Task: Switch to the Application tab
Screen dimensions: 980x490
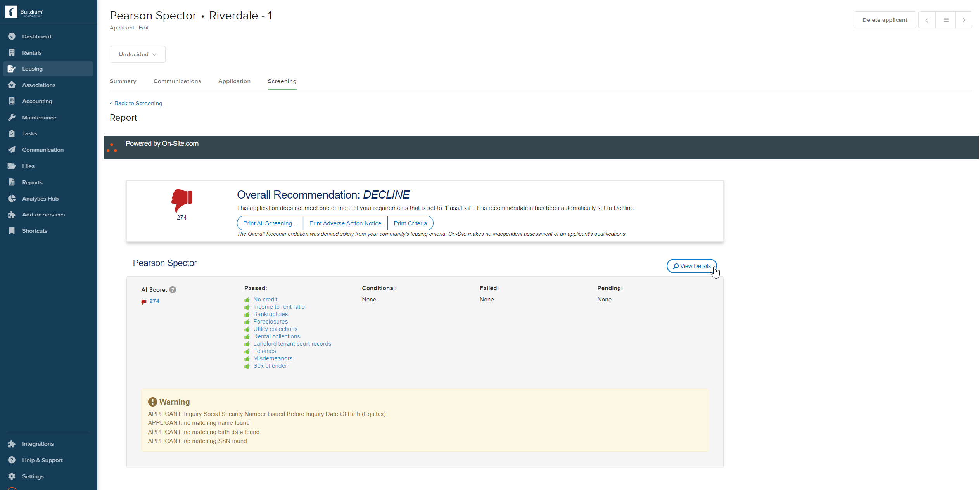Action: click(x=234, y=81)
